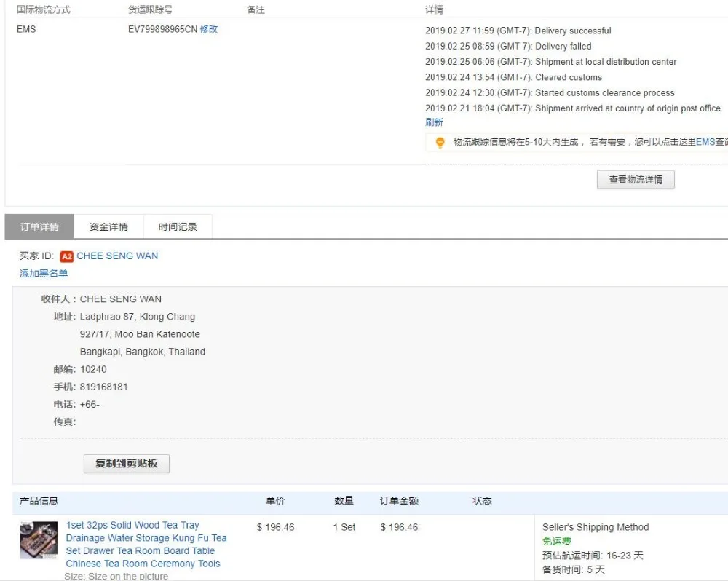Click the 'Delivery failed' tracking entry
728x581 pixels.
(508, 46)
